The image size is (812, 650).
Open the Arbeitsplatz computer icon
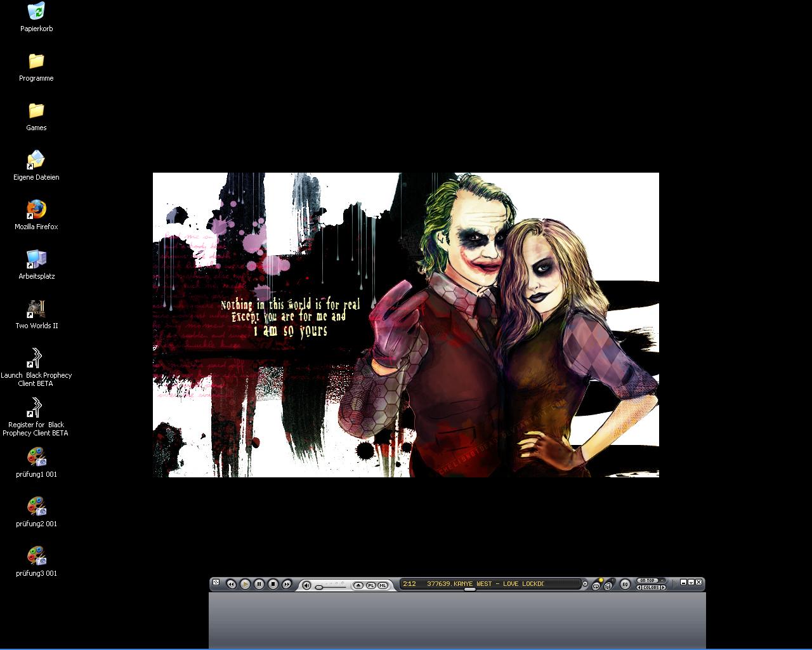[x=36, y=265]
